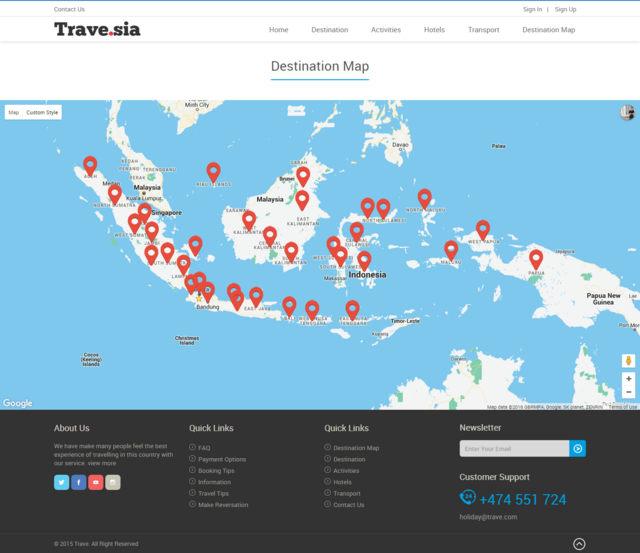Image resolution: width=640 pixels, height=553 pixels.
Task: Click the YouTube social icon
Action: click(x=96, y=482)
